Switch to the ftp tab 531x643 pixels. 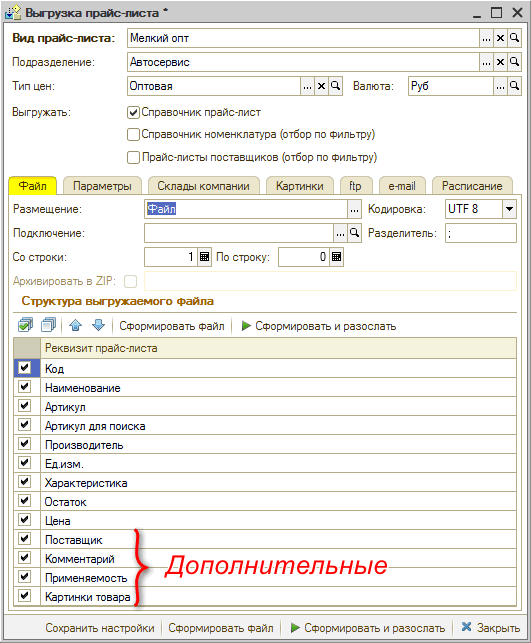click(356, 186)
